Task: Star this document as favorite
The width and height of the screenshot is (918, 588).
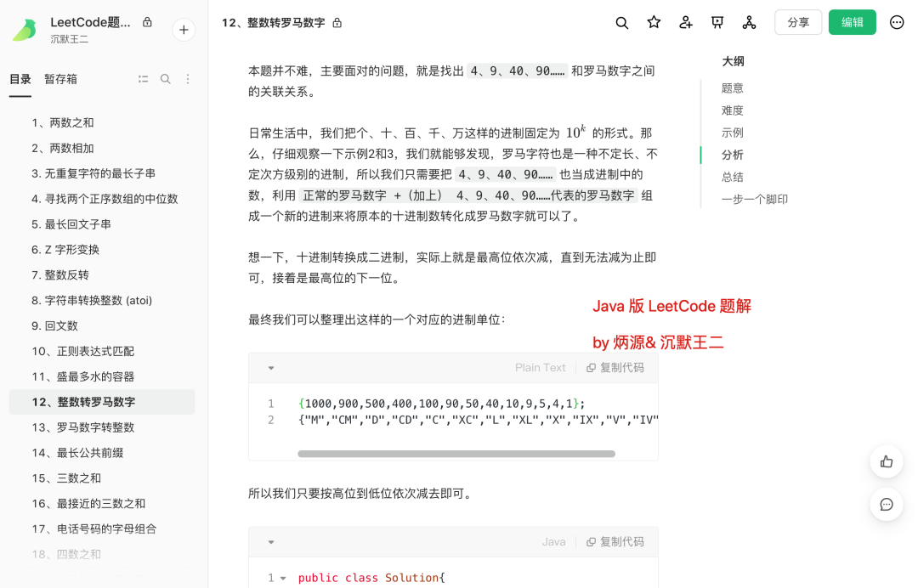Action: pos(654,23)
